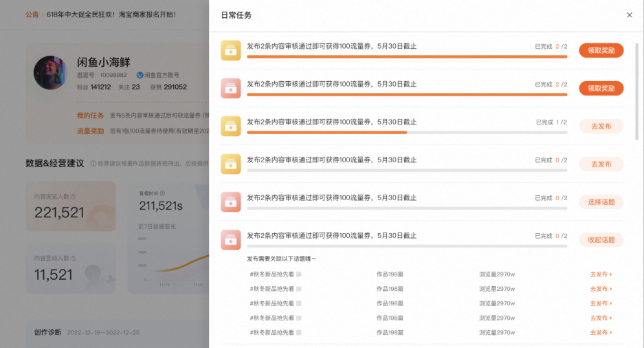Viewport: 644px width, 348px height.
Task: Click the 211,521s viewing duration value
Action: pos(161,206)
